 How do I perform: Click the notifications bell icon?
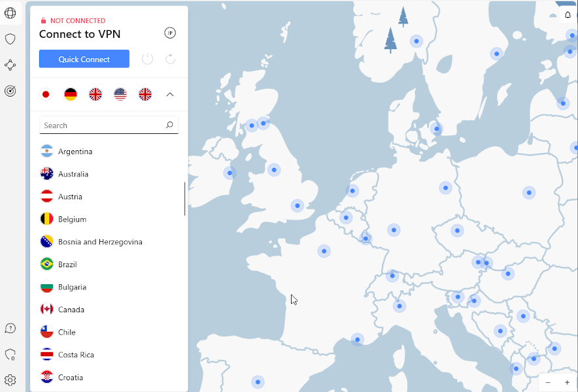tap(568, 15)
